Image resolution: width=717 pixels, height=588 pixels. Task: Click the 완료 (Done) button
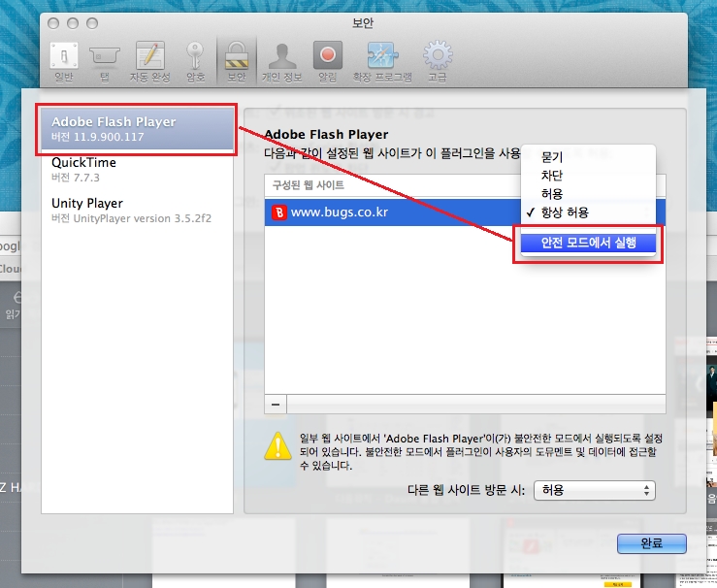click(652, 543)
